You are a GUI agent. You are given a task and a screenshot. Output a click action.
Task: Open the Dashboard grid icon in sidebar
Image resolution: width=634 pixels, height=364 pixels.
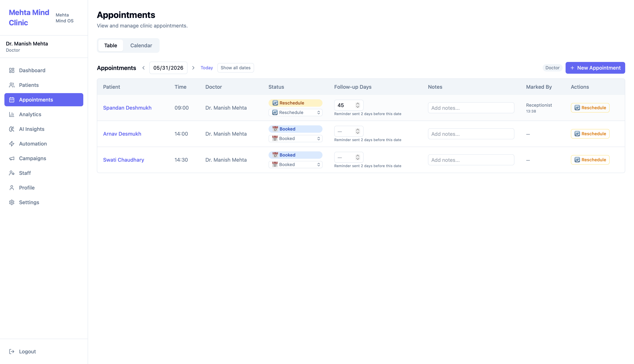(x=12, y=71)
